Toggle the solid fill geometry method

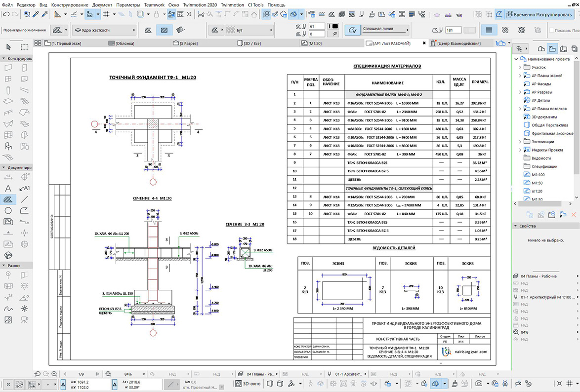point(148,30)
